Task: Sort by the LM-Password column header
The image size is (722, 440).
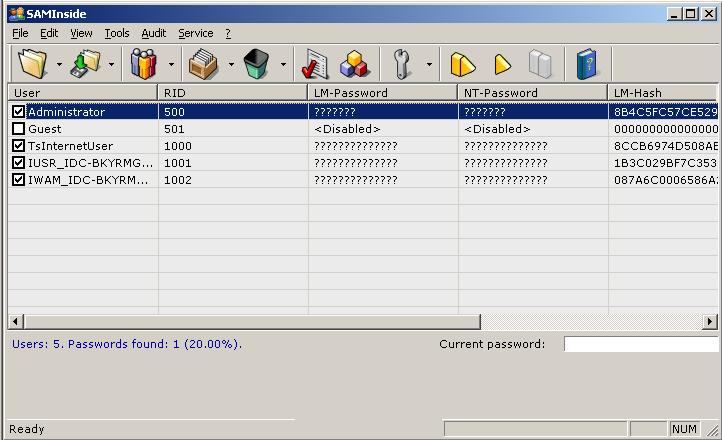Action: 383,93
